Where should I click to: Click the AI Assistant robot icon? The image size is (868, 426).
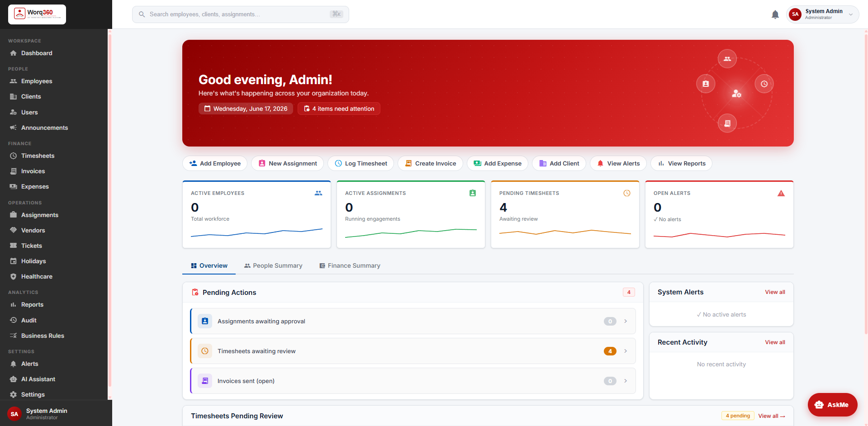pos(14,379)
